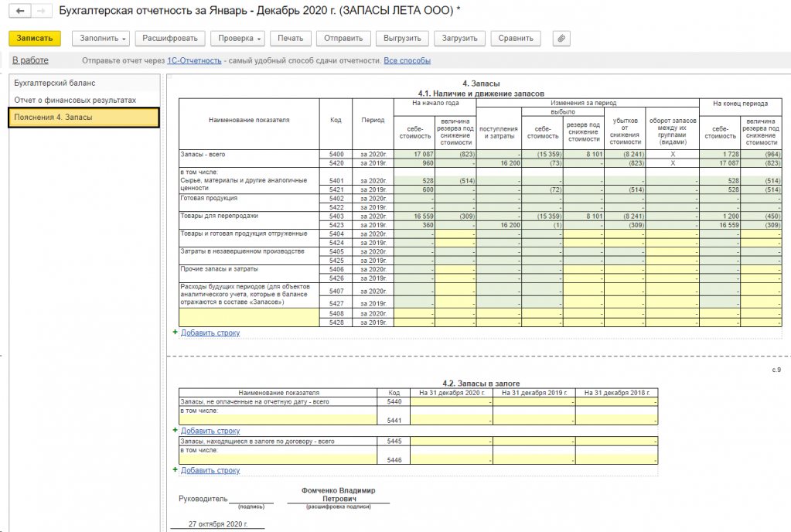
Task: Click cell 360 in row 5423
Action: pyautogui.click(x=414, y=225)
